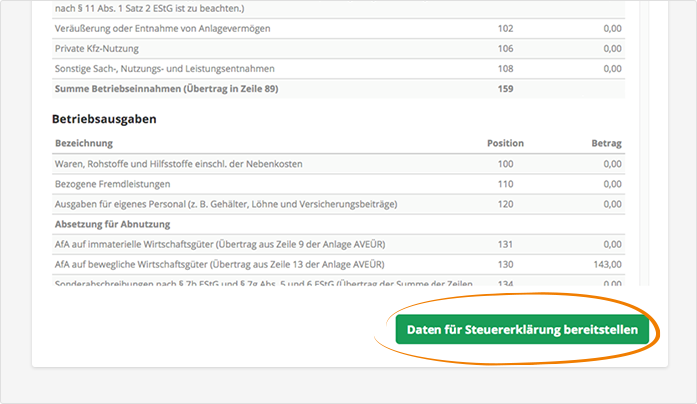Image resolution: width=697 pixels, height=404 pixels.
Task: Click amount 0,00 in Waren, Rohstoffe row
Action: pos(613,164)
